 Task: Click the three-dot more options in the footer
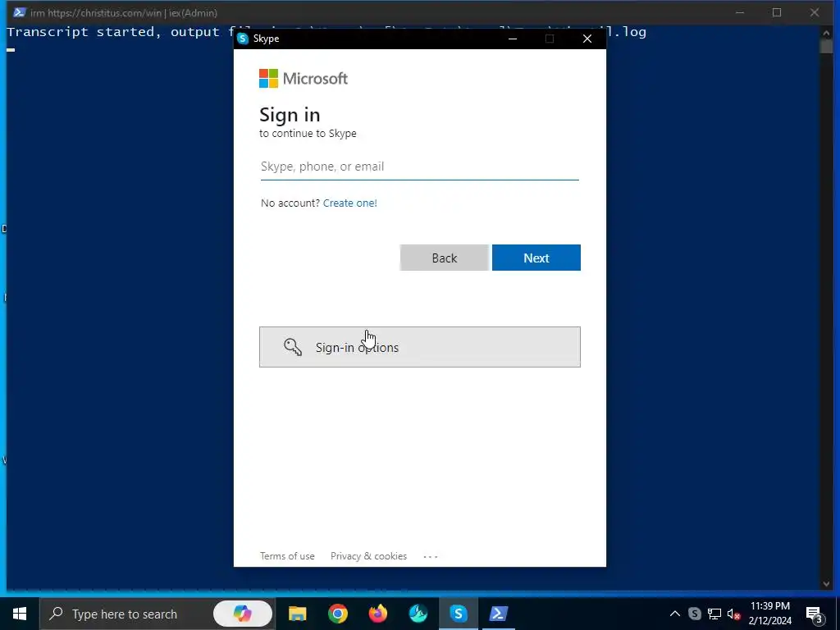point(430,557)
